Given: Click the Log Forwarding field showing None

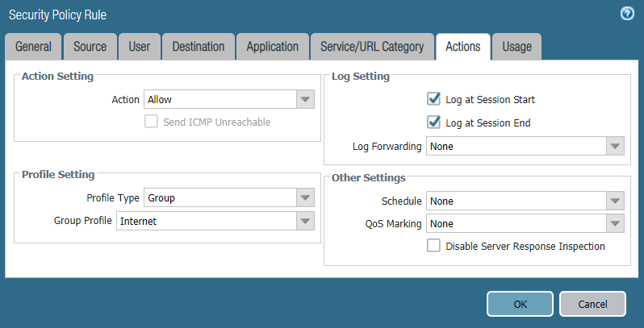Looking at the screenshot, I should (x=516, y=146).
